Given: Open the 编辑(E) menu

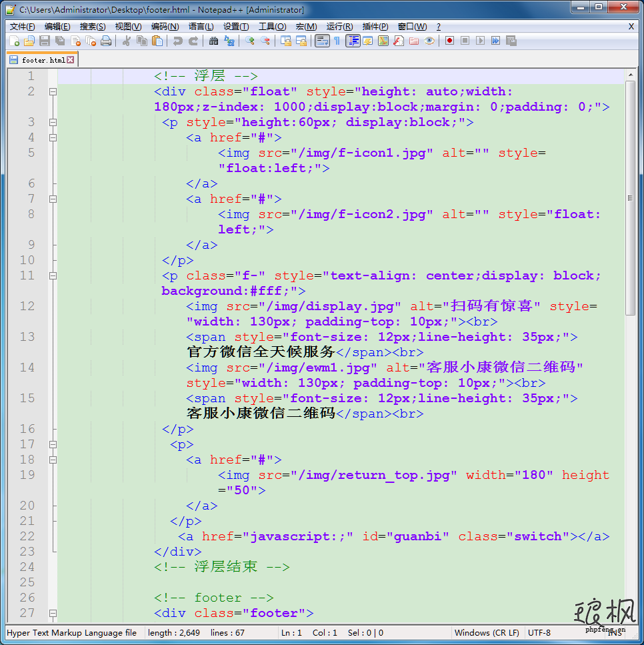Looking at the screenshot, I should 57,27.
